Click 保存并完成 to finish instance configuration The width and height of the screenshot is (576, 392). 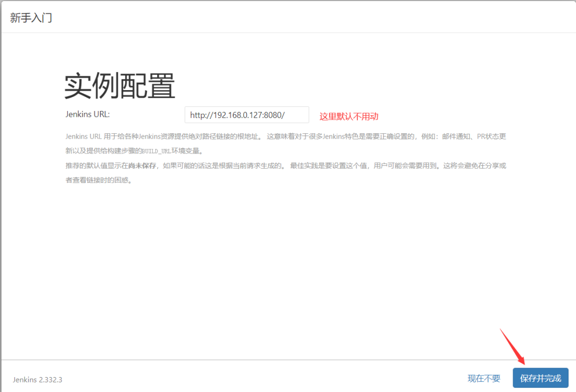point(540,378)
